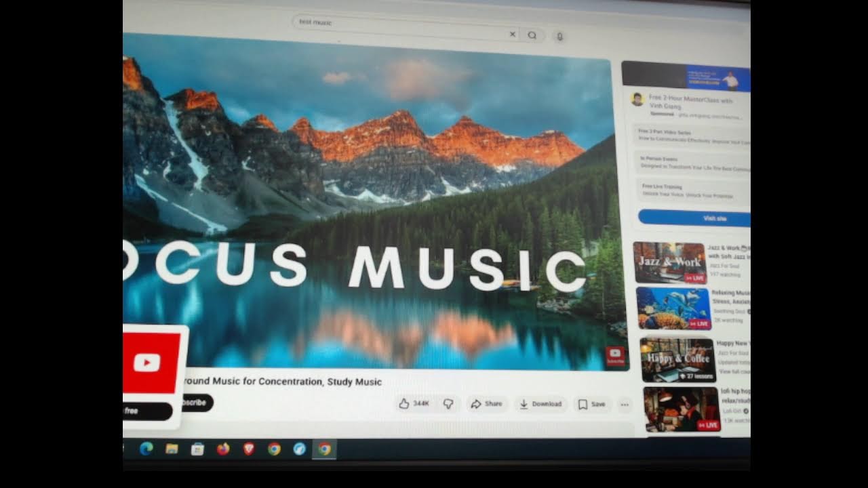Open the lofi hip hop live thumbnail
Image resolution: width=868 pixels, height=488 pixels.
[x=682, y=409]
